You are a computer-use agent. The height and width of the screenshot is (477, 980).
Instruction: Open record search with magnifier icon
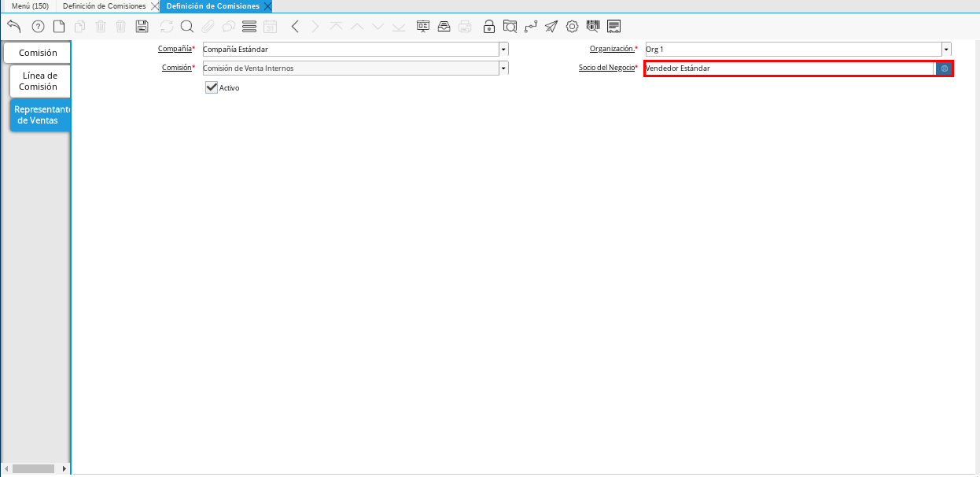tap(187, 26)
